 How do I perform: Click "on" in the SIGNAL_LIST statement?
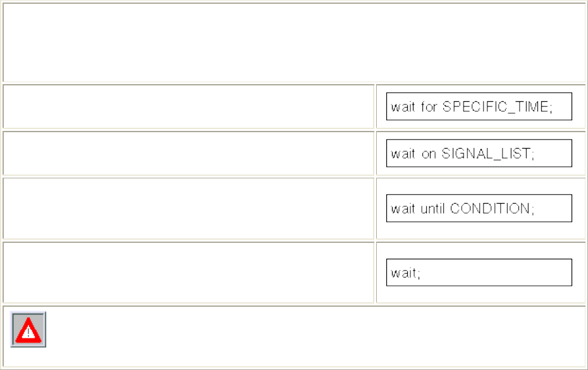[429, 153]
